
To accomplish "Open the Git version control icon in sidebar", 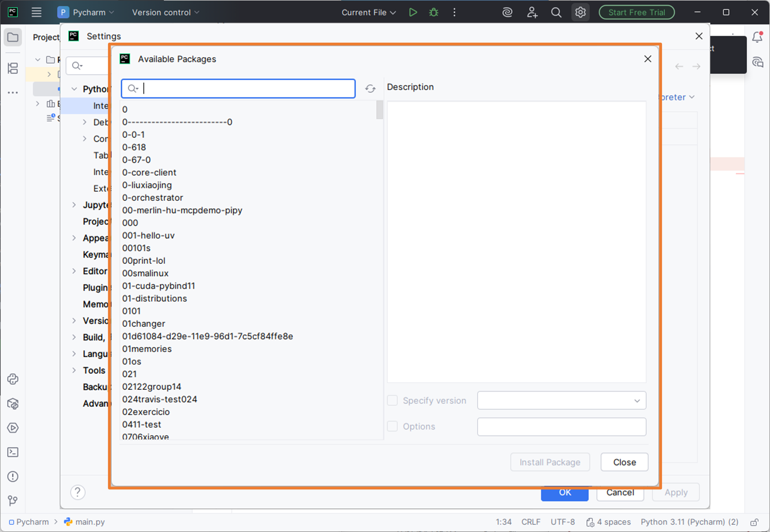I will (13, 501).
